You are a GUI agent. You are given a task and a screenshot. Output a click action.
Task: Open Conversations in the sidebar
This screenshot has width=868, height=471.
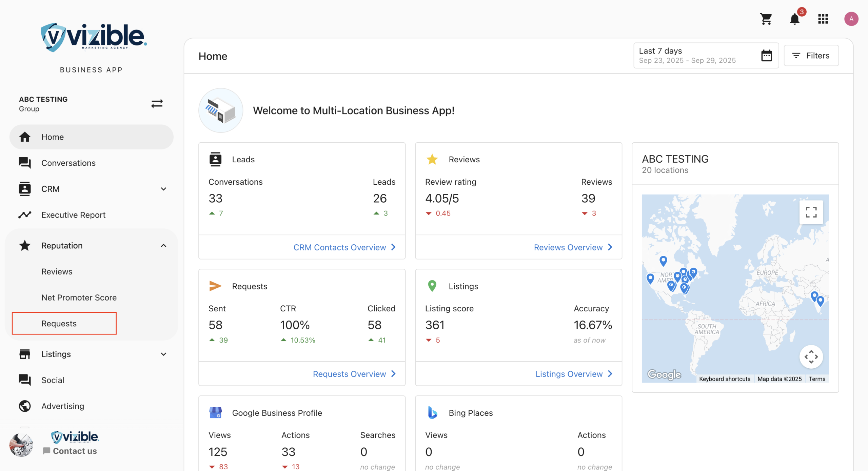pyautogui.click(x=68, y=163)
